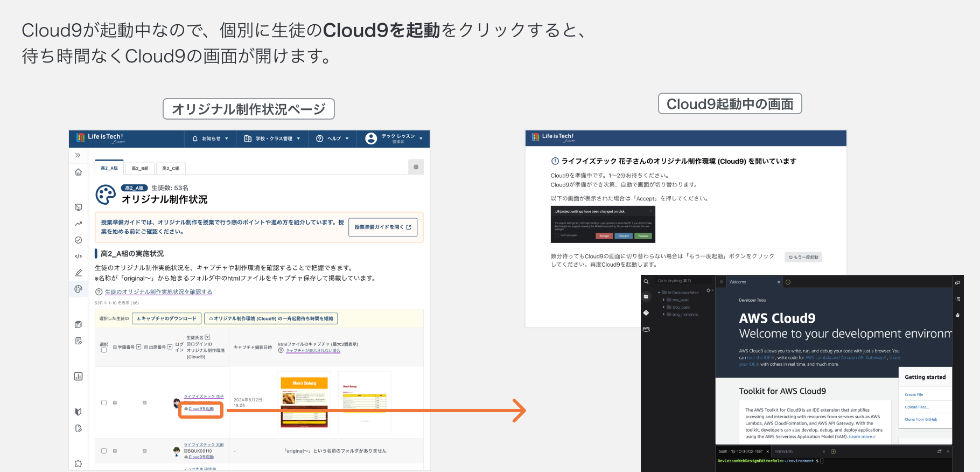This screenshot has width=980, height=472.
Task: Click the Life is Tech! logo on Cloud9 loading page
Action: pyautogui.click(x=554, y=137)
